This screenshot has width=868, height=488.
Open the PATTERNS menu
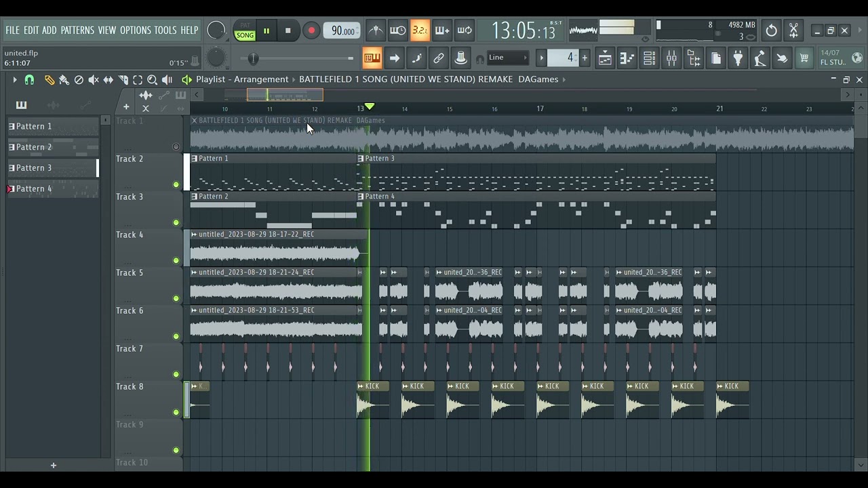77,30
